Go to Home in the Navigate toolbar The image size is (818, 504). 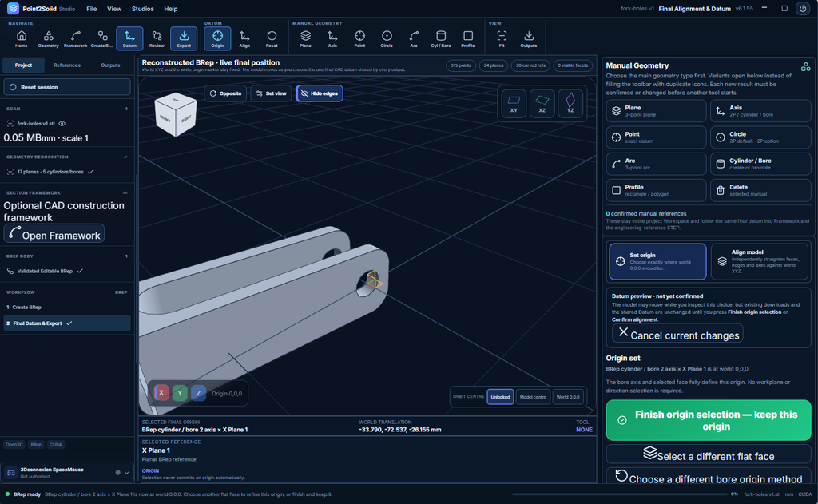pos(22,38)
